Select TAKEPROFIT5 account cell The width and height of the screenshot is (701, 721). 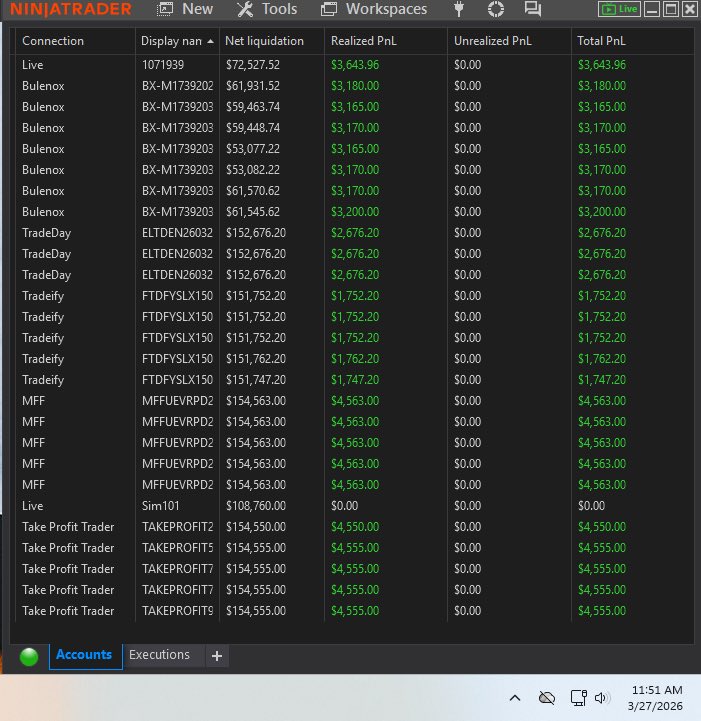point(177,548)
